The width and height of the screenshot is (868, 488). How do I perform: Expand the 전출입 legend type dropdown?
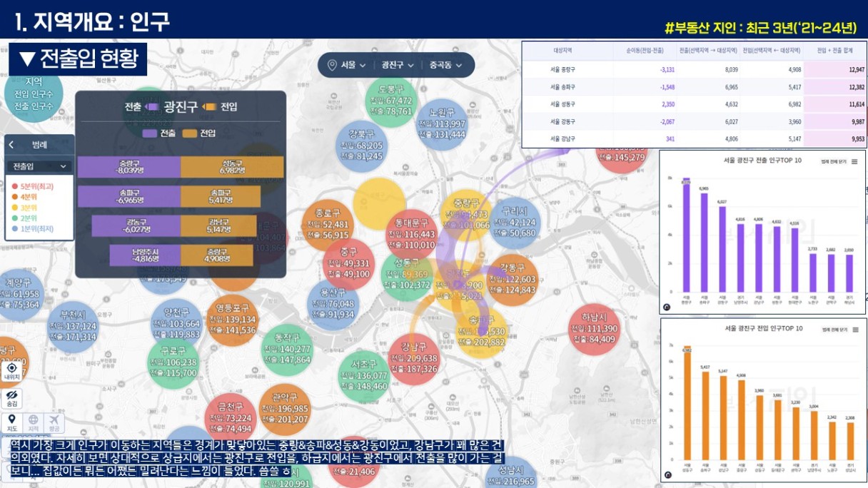tap(39, 167)
